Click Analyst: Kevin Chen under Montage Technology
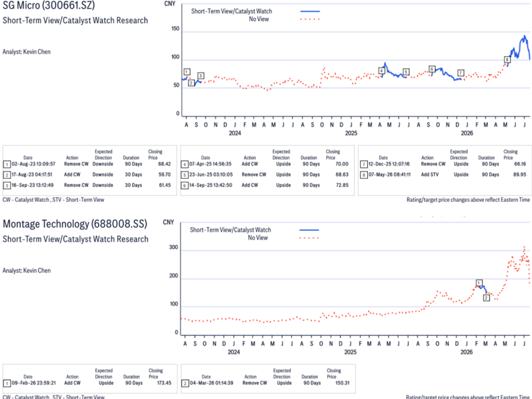This screenshot has height=399, width=532. tap(27, 270)
